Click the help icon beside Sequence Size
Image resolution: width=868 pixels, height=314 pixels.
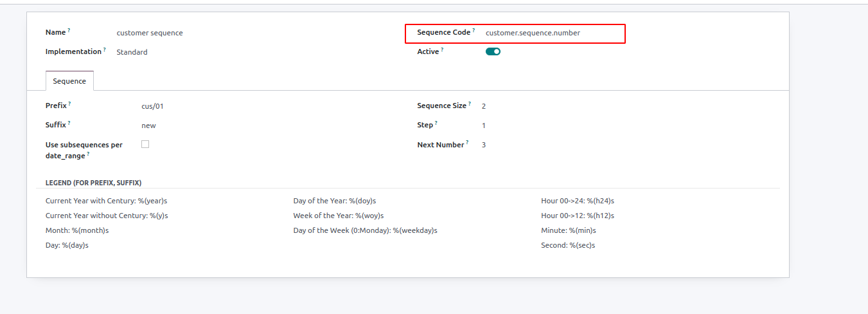coord(470,104)
